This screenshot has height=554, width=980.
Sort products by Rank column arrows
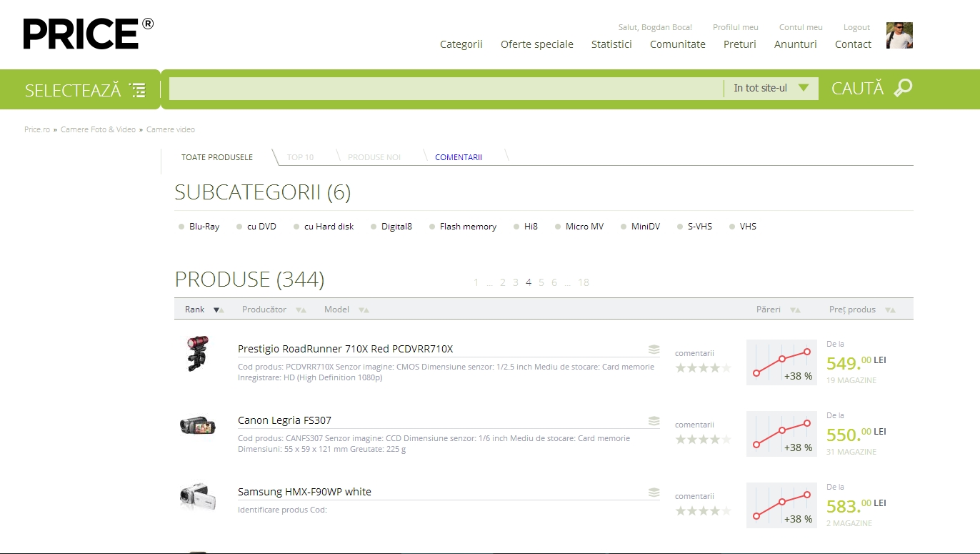point(219,310)
